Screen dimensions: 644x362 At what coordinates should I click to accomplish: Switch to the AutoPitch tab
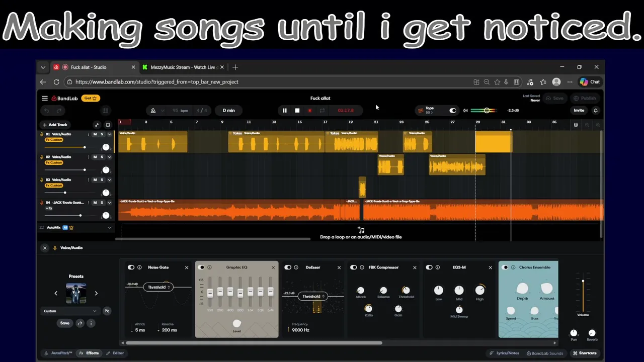58,353
